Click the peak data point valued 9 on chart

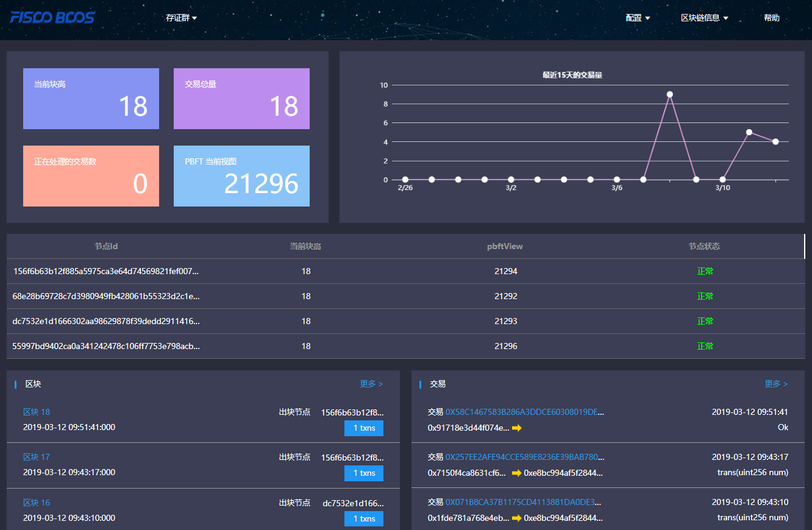(x=669, y=94)
